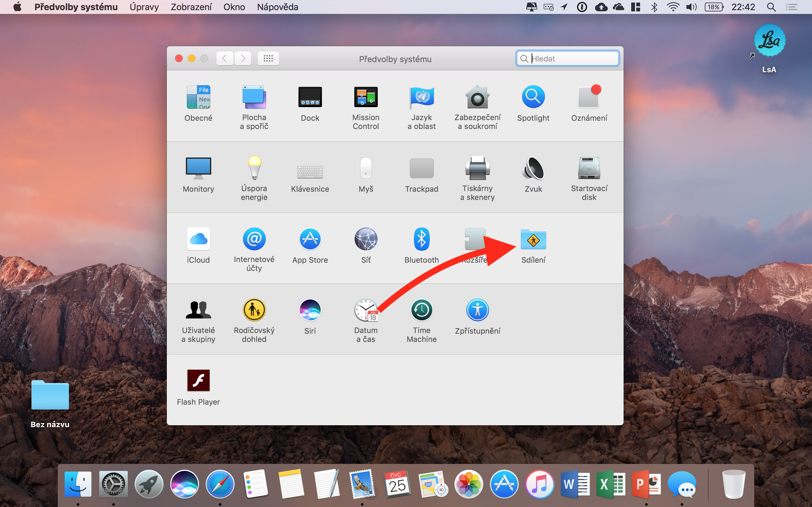Open the Wi-Fi status menu
The height and width of the screenshot is (507, 812).
pos(673,7)
